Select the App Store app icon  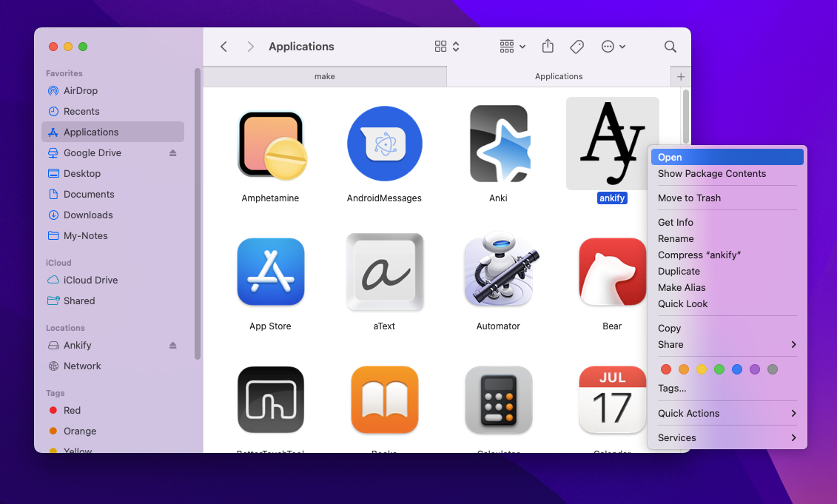pyautogui.click(x=271, y=272)
